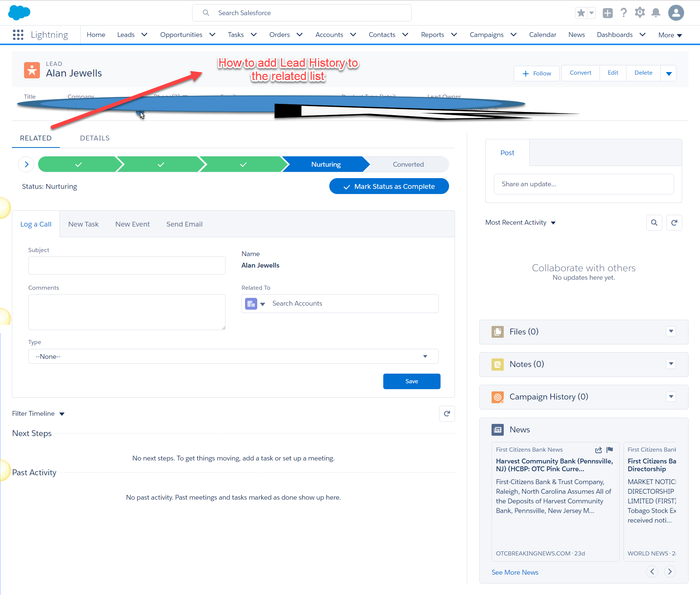Follow this lead
This screenshot has width=700, height=595.
pyautogui.click(x=537, y=73)
